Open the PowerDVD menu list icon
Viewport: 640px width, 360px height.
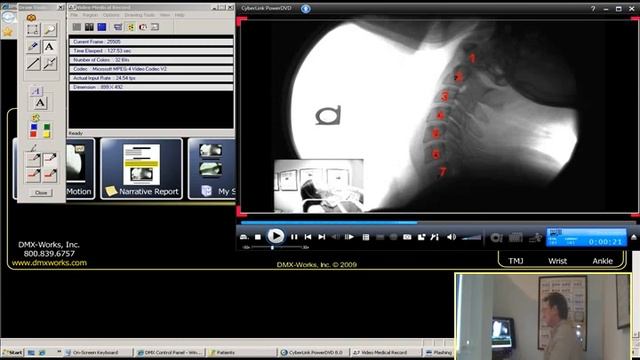(x=366, y=237)
